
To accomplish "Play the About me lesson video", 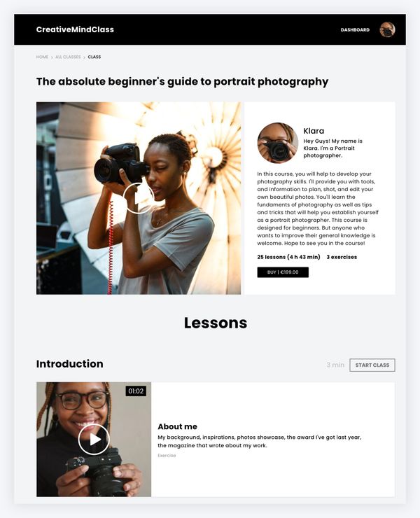I will (x=94, y=440).
